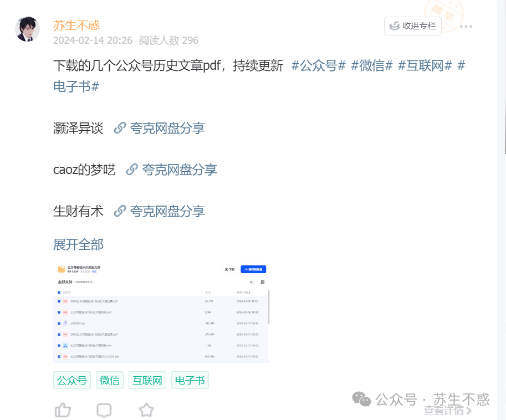Select the 公众号 green tag
The image size is (506, 420).
pos(72,380)
